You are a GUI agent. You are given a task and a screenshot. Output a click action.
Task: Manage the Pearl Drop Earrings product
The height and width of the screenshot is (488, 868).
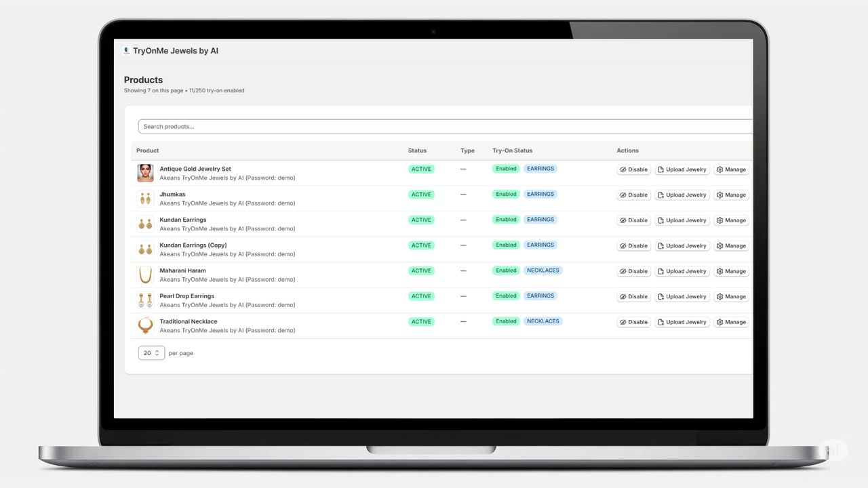coord(731,297)
